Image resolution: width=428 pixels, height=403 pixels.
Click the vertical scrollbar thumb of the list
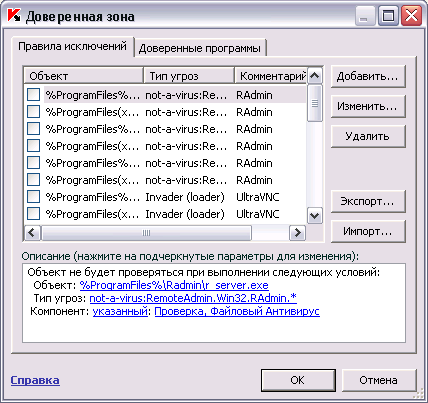pos(314,103)
